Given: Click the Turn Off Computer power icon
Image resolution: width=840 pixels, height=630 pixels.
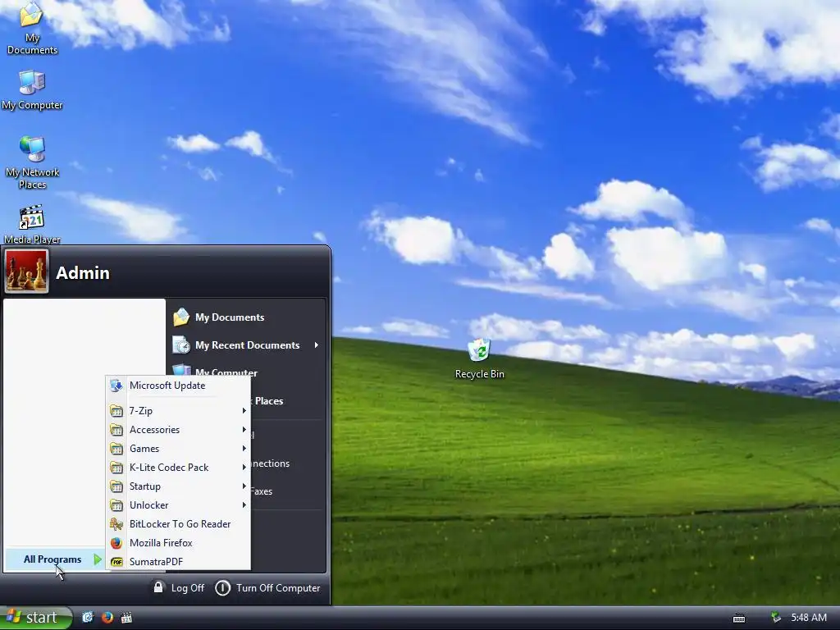Looking at the screenshot, I should click(x=222, y=588).
